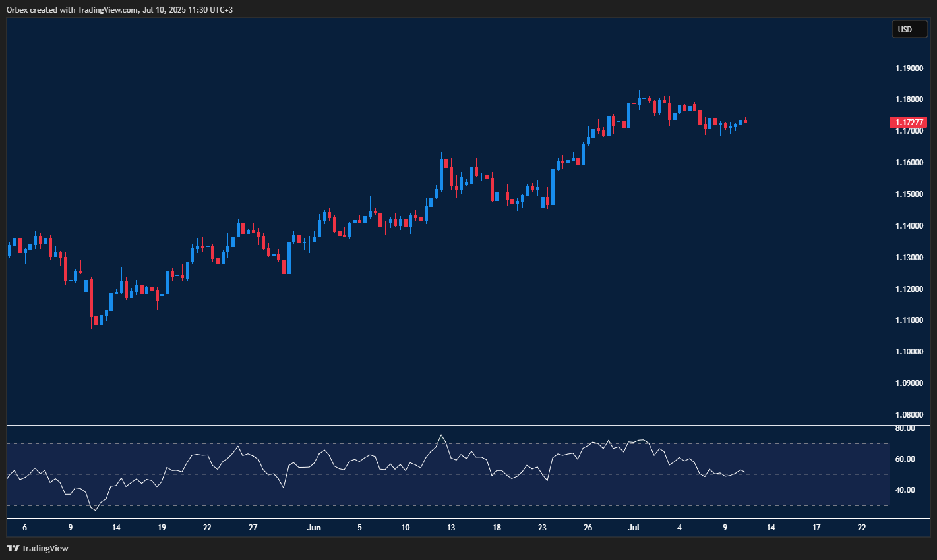The height and width of the screenshot is (560, 937).
Task: Select the RSI line at its overbought peak
Action: pos(442,436)
